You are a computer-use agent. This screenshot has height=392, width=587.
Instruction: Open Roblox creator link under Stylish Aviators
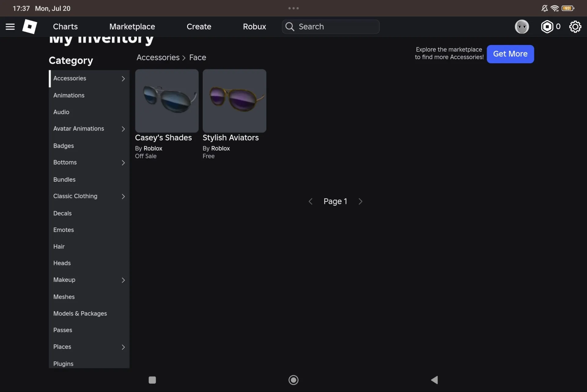220,148
